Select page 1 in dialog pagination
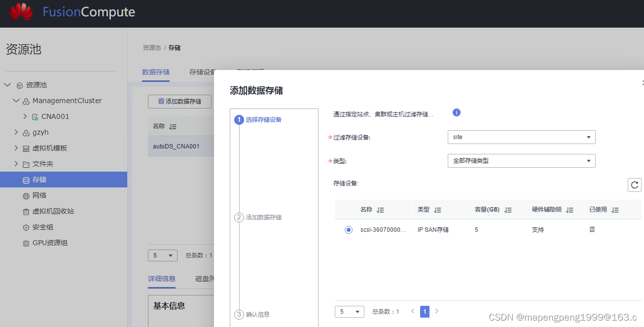This screenshot has width=644, height=327. coord(425,312)
